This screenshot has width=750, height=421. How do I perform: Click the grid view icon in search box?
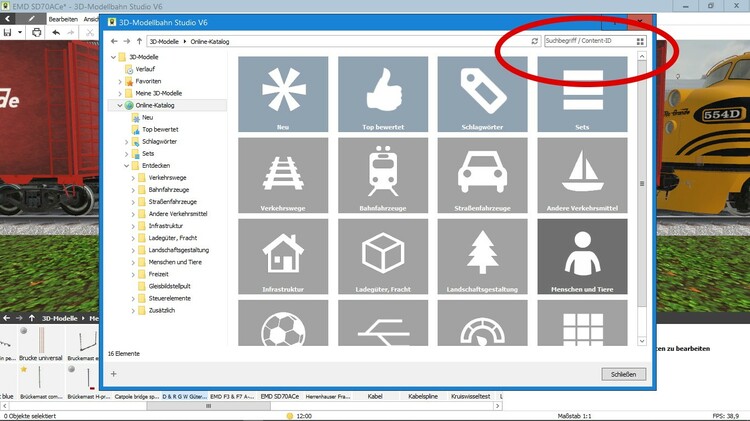pos(640,42)
